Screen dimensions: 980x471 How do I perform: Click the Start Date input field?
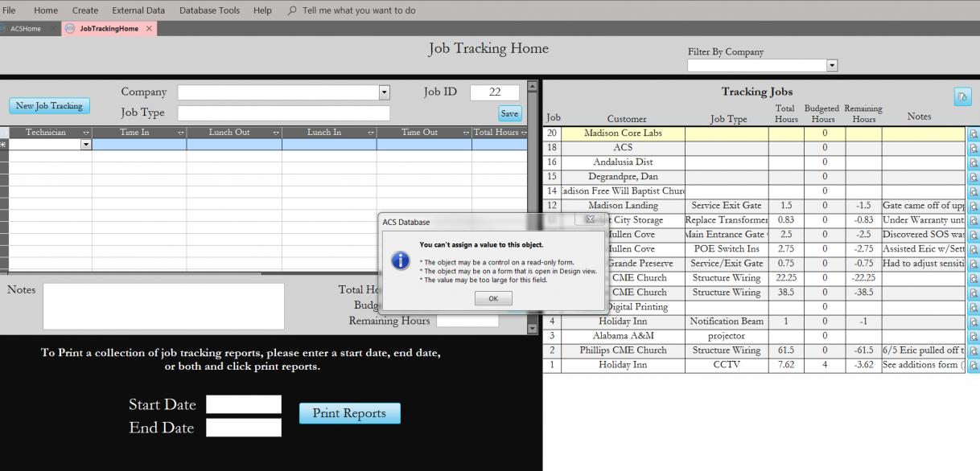(244, 404)
